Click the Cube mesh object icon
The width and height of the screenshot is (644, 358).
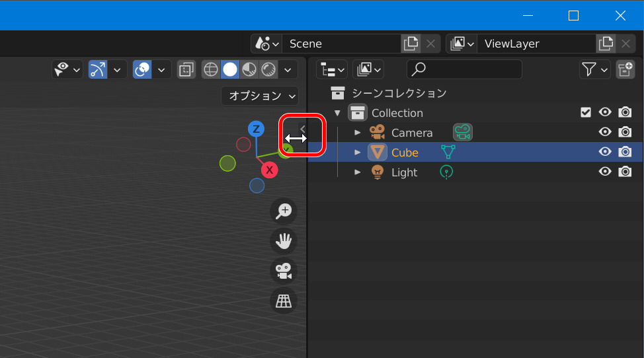click(377, 152)
